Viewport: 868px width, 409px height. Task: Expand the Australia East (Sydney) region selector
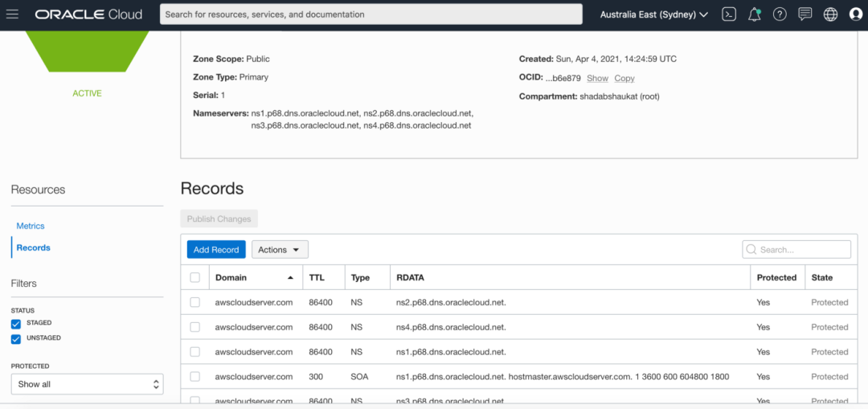point(653,15)
